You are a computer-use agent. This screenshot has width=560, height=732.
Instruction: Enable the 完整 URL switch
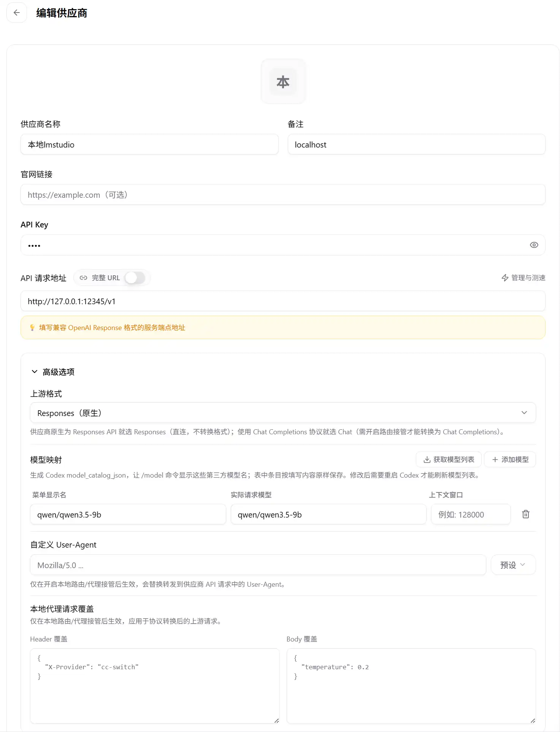tap(135, 278)
